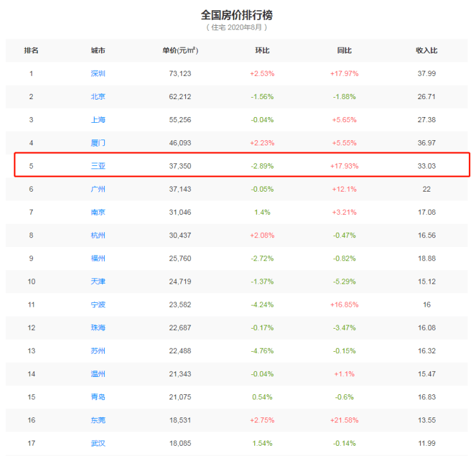
Task: Open the 东莞 city link
Action: click(x=98, y=420)
